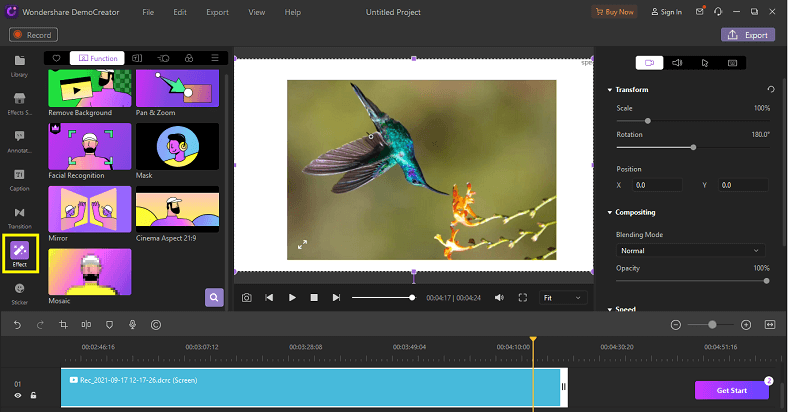Select the Mosaic effect thumbnail

point(90,272)
